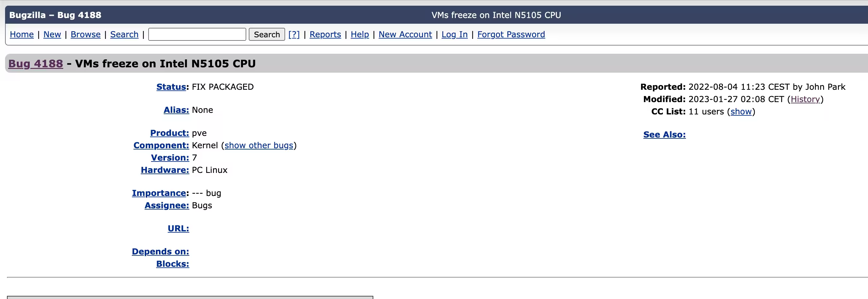Open the Home navigation link
Screen dimensions: 868x299
coord(21,34)
